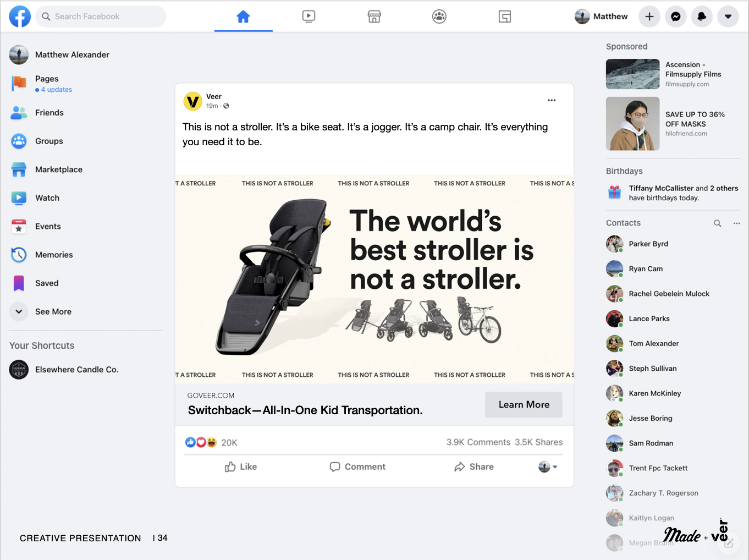Click the Search Facebook field
This screenshot has height=560, width=749.
(101, 17)
